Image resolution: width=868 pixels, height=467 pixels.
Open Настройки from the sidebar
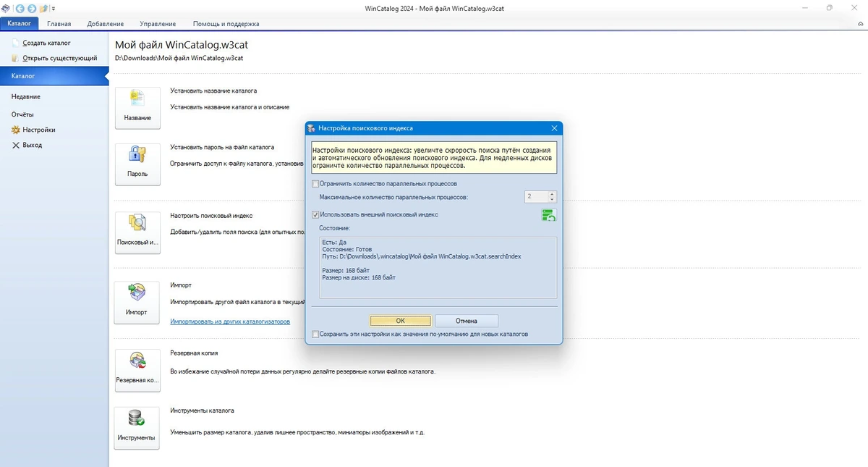tap(39, 130)
